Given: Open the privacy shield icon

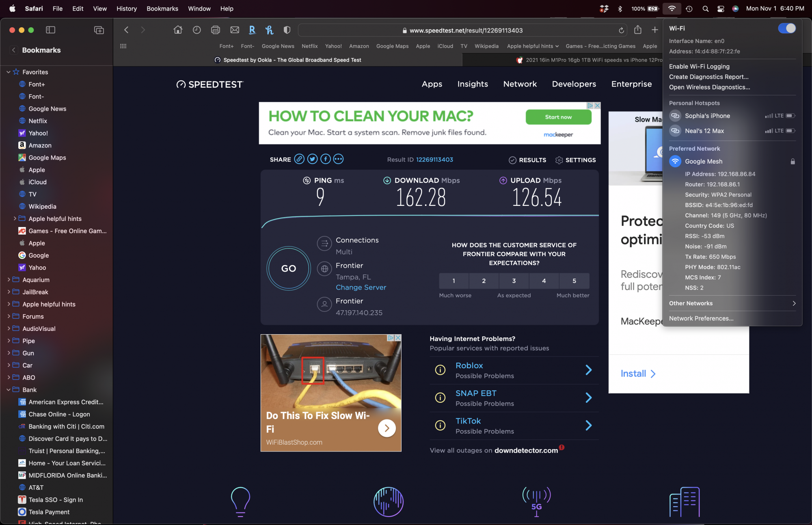Looking at the screenshot, I should 287,30.
